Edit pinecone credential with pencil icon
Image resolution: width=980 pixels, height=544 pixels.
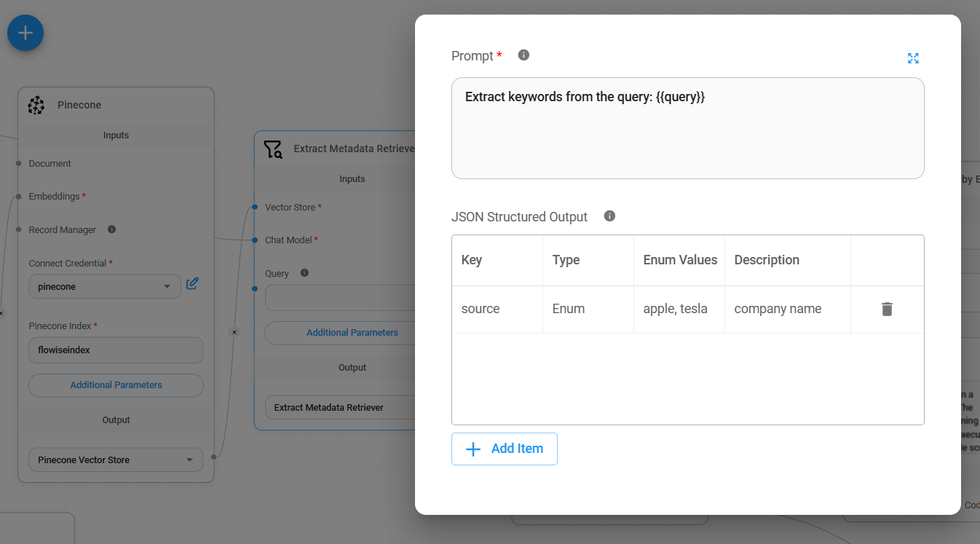192,284
